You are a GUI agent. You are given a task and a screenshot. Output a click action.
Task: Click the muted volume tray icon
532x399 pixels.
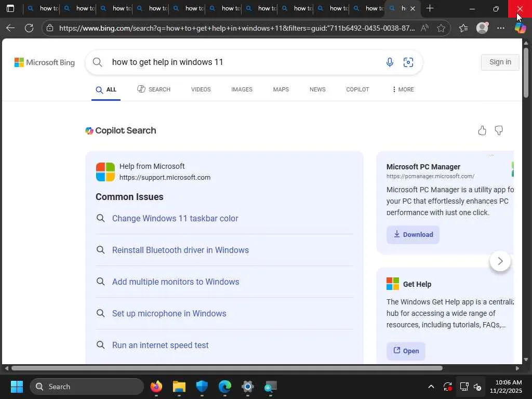click(x=477, y=387)
